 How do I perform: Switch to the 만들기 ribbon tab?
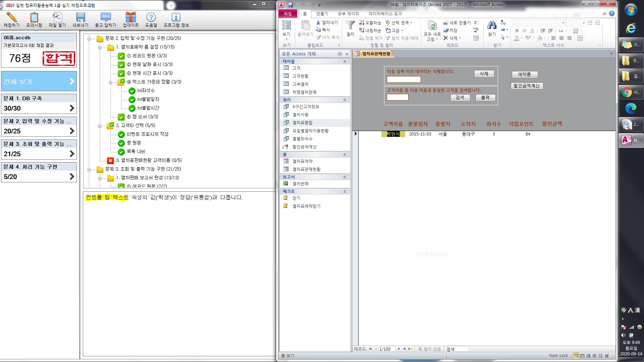[322, 14]
